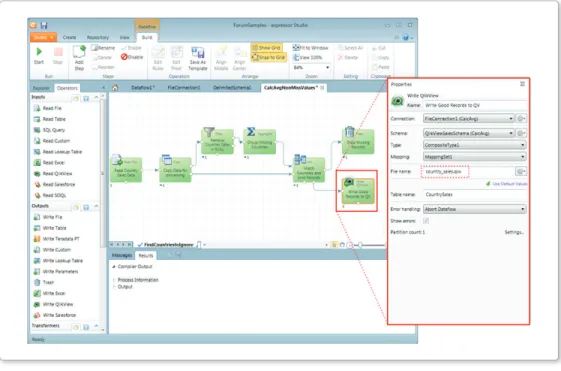
Task: Collapse the Transformers operator group
Action: click(96, 326)
